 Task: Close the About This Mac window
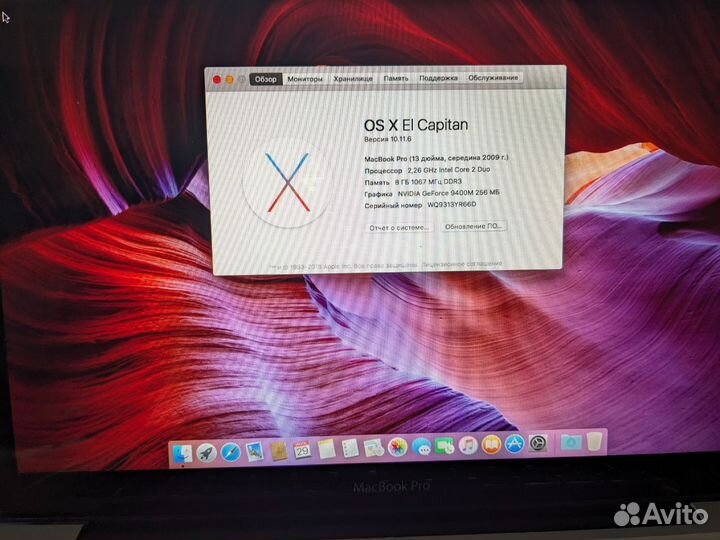click(217, 80)
